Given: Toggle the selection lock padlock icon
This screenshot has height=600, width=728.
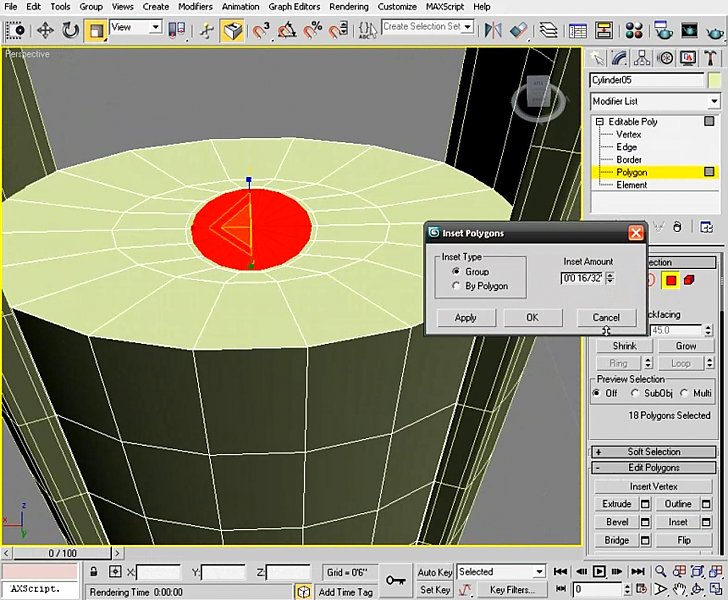Looking at the screenshot, I should pyautogui.click(x=92, y=572).
